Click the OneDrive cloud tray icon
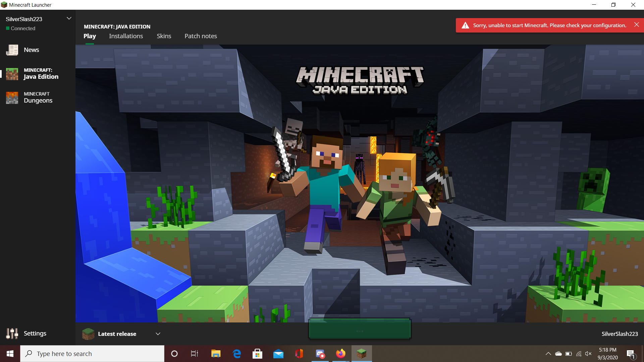 pyautogui.click(x=558, y=354)
